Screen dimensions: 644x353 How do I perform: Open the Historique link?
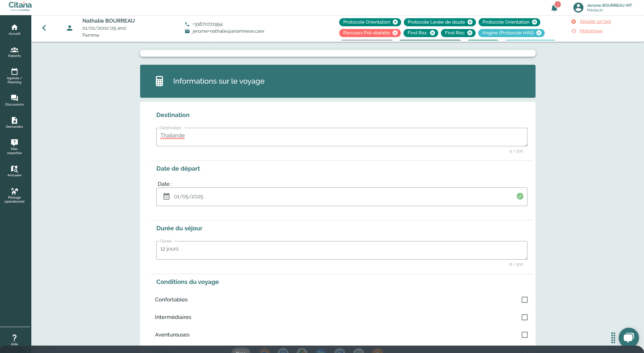(x=591, y=31)
